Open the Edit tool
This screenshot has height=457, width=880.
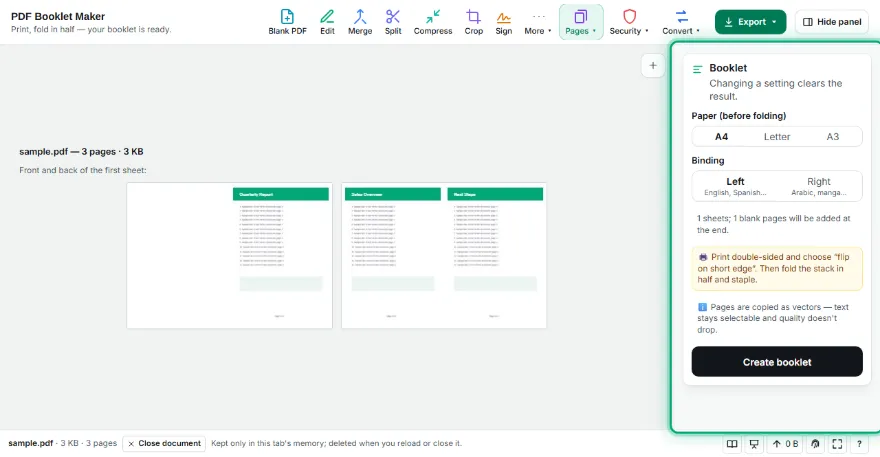tap(327, 22)
